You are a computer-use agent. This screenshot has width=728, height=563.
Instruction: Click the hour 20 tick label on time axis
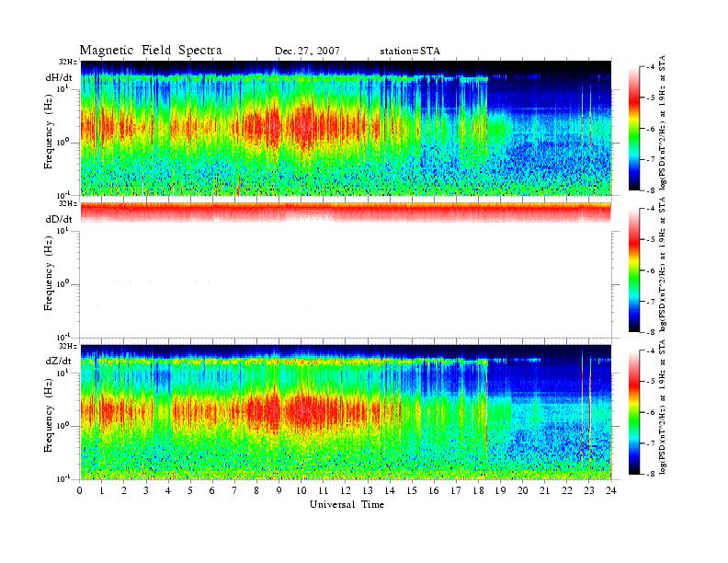click(x=522, y=490)
